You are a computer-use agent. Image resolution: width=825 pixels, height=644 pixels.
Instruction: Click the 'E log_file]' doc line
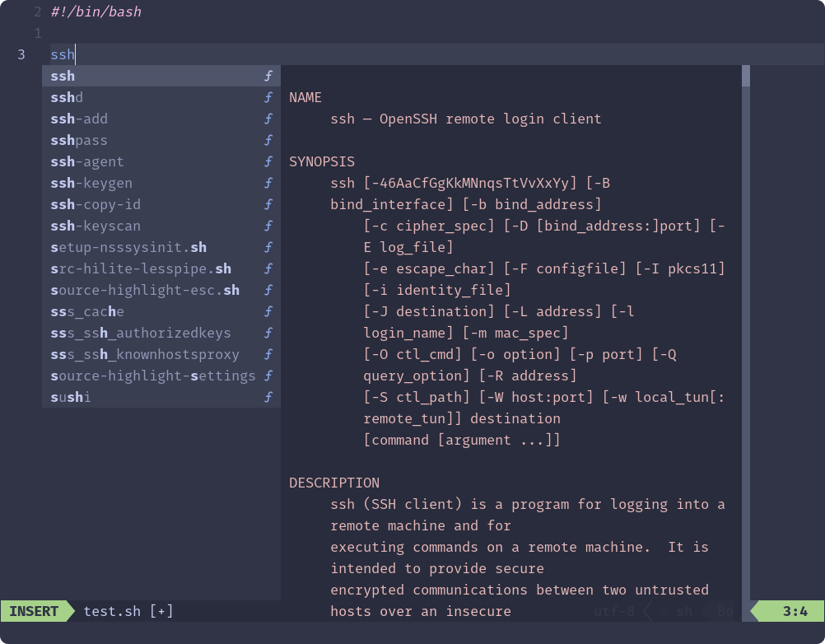click(x=408, y=247)
